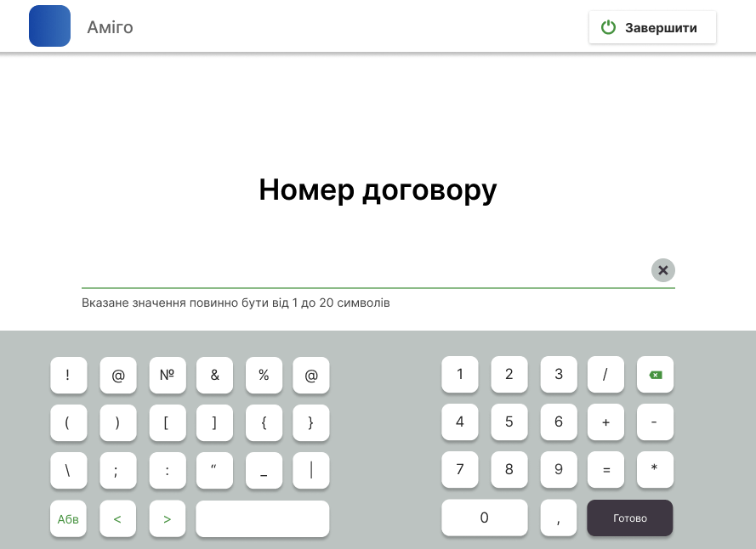Screen dimensions: 756x549
Task: Tap the green less-than < key
Action: pyautogui.click(x=117, y=518)
